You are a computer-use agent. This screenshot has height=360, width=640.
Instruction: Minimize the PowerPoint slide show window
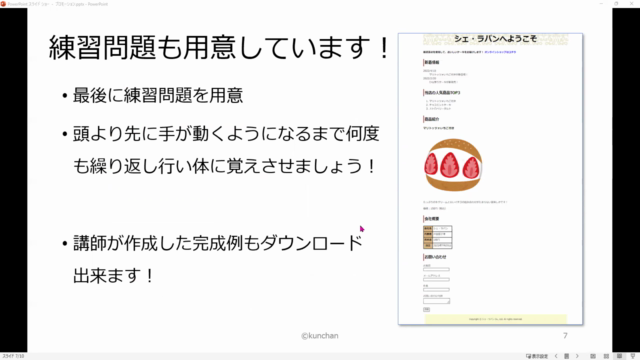(x=601, y=4)
